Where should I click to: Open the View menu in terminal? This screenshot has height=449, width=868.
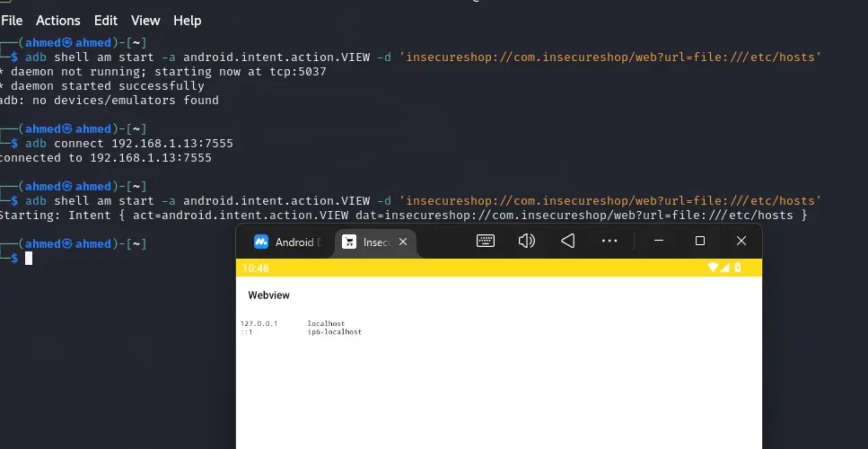point(145,21)
